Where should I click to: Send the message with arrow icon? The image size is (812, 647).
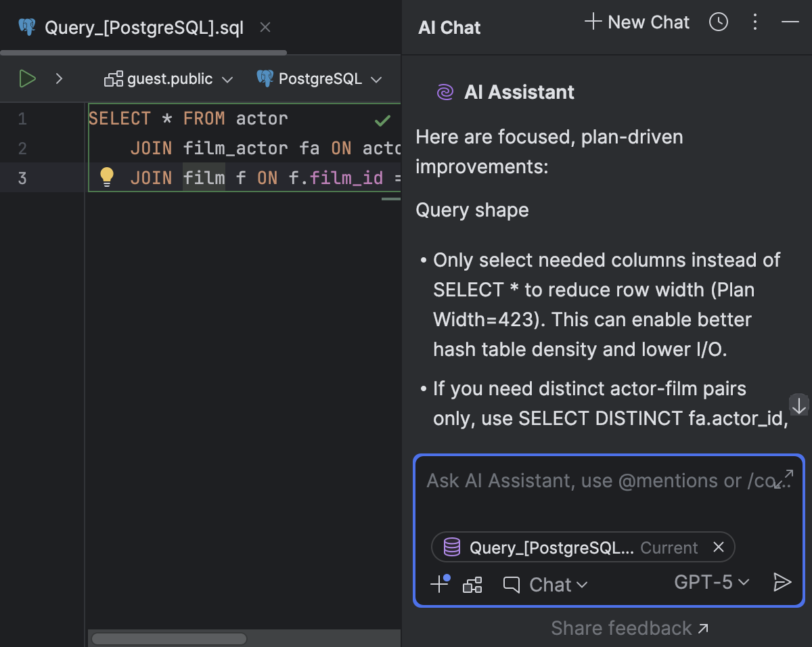(782, 582)
